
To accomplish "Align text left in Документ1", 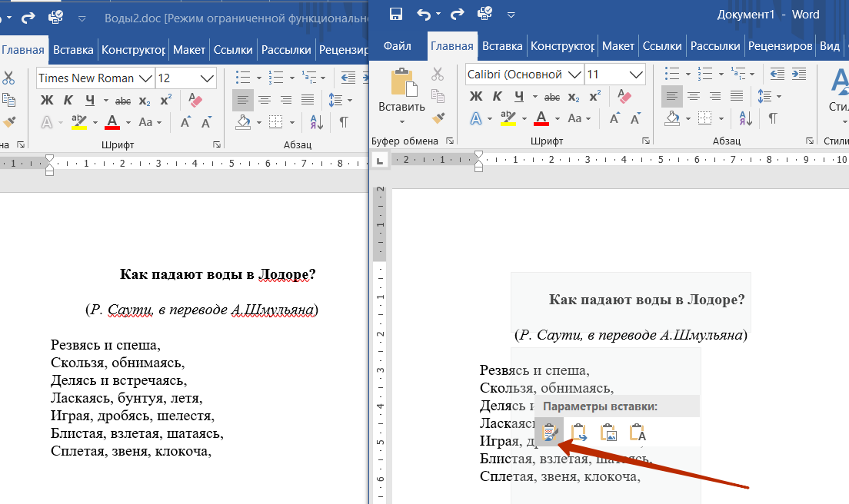I will pos(672,97).
